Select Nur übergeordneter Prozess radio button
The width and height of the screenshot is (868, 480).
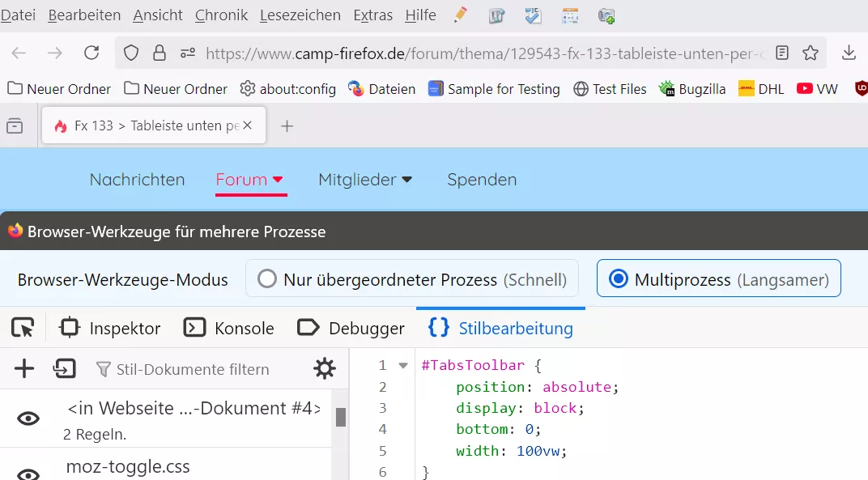pos(267,279)
